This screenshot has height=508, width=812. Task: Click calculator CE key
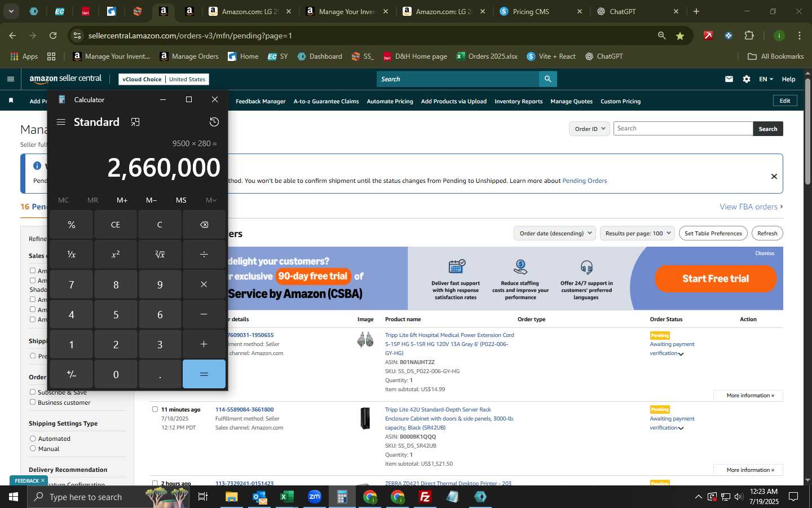pyautogui.click(x=116, y=225)
